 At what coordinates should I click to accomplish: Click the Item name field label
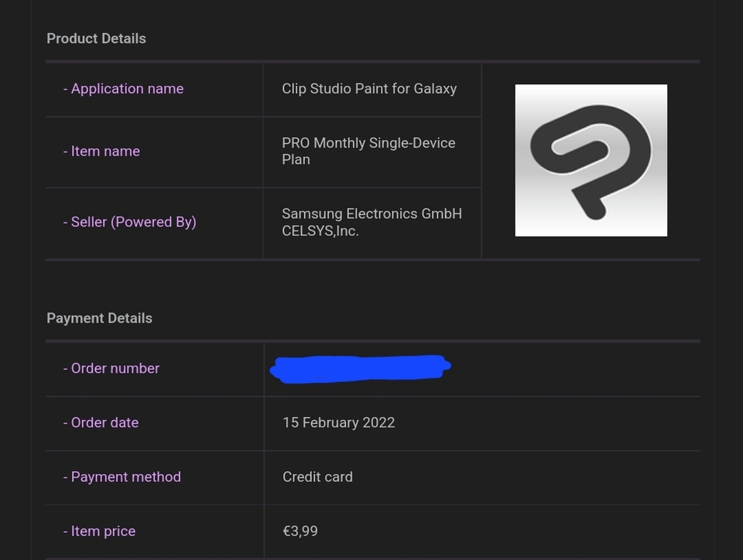coord(101,151)
